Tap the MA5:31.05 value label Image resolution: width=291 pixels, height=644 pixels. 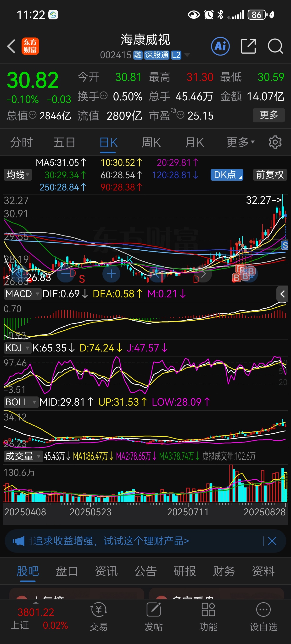coord(61,163)
